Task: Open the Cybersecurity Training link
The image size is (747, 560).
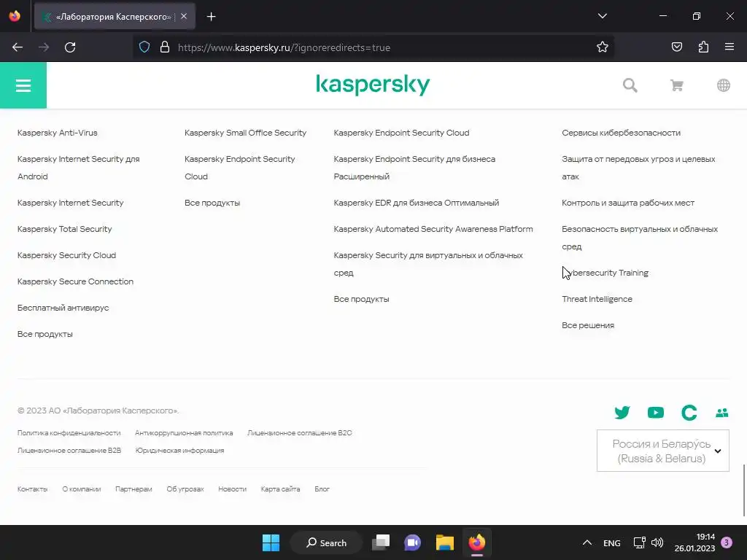Action: click(x=605, y=273)
